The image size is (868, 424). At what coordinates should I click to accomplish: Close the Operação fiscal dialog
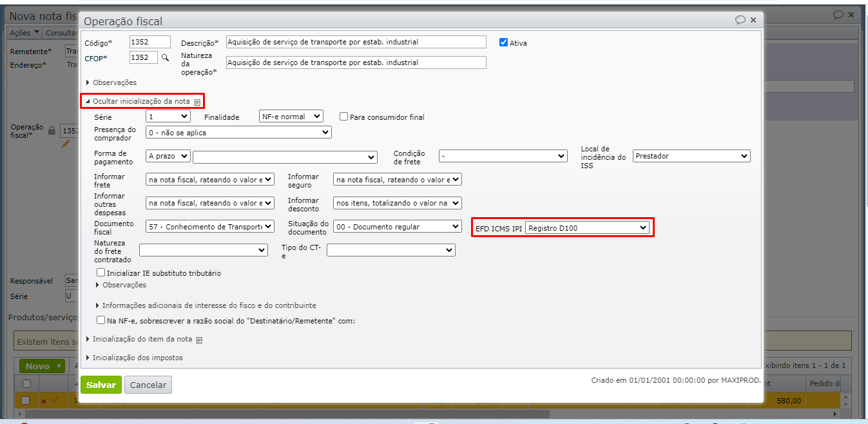point(753,20)
